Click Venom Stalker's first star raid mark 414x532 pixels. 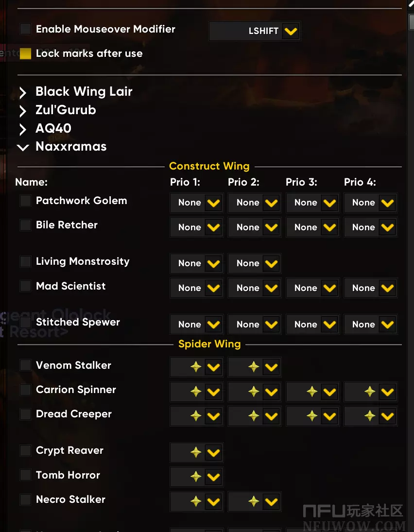pyautogui.click(x=196, y=367)
